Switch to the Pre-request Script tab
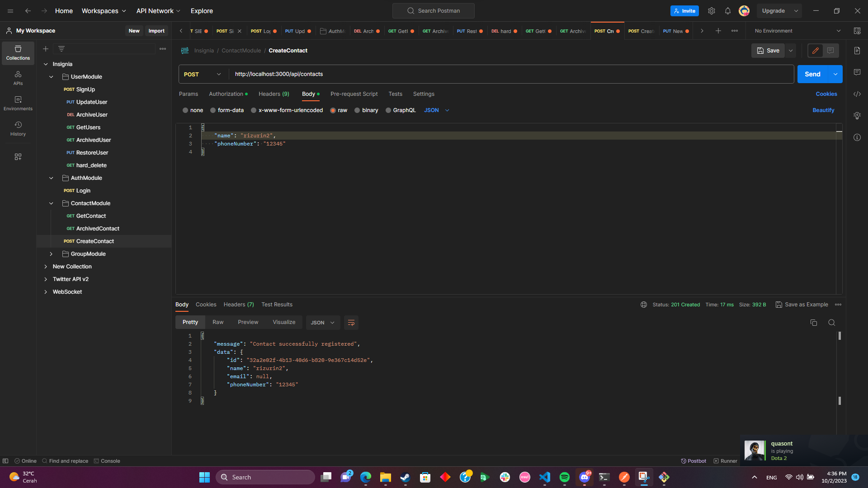The width and height of the screenshot is (868, 488). tap(354, 94)
